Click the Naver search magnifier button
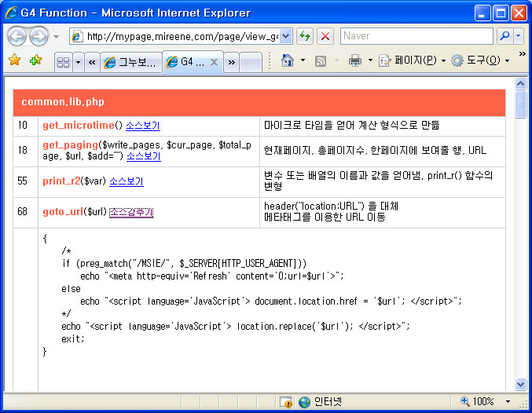The image size is (532, 413). pyautogui.click(x=504, y=36)
